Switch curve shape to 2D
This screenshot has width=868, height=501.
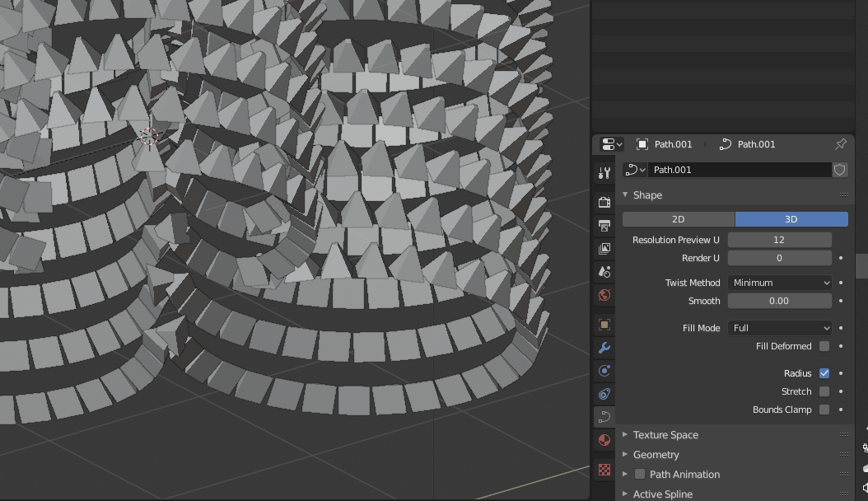679,219
